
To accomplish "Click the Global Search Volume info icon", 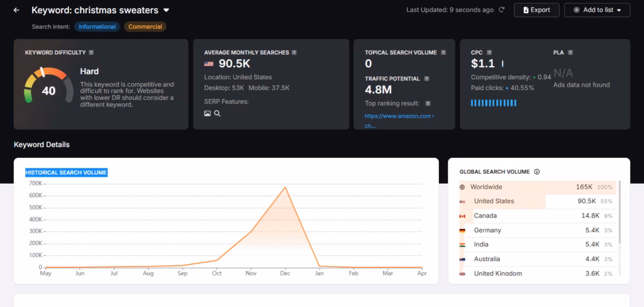I will [536, 172].
